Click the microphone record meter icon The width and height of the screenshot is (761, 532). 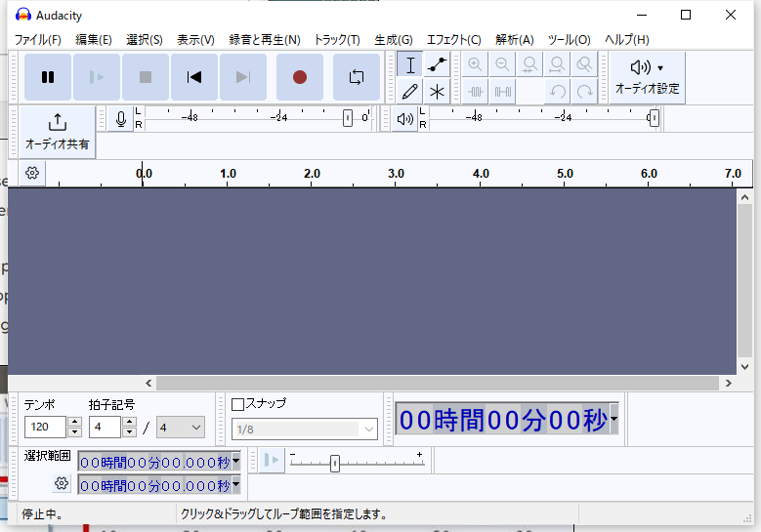pos(121,119)
